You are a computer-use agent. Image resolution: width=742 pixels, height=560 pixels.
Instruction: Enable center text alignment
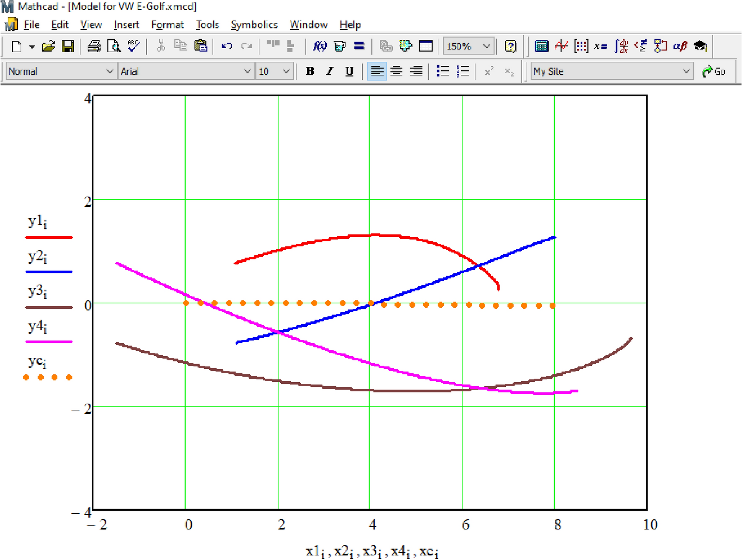pyautogui.click(x=396, y=71)
